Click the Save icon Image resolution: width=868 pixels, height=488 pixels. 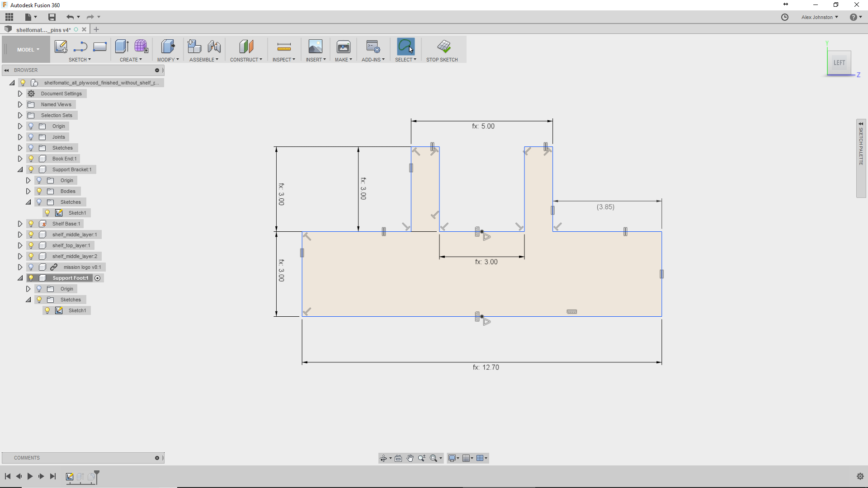[52, 17]
